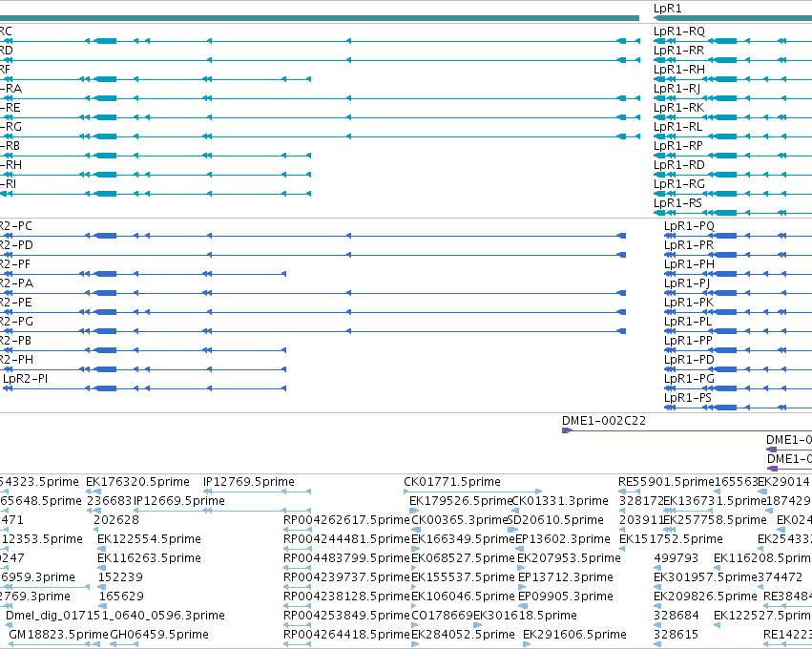The image size is (812, 649).
Task: Select the LpR1-RQ transcript label
Action: 679,31
